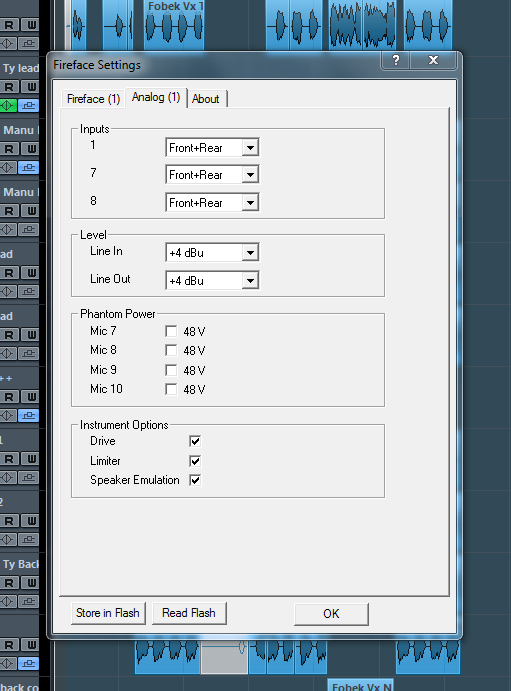Click the W write button on Ty Back track
The image size is (511, 691).
click(31, 583)
